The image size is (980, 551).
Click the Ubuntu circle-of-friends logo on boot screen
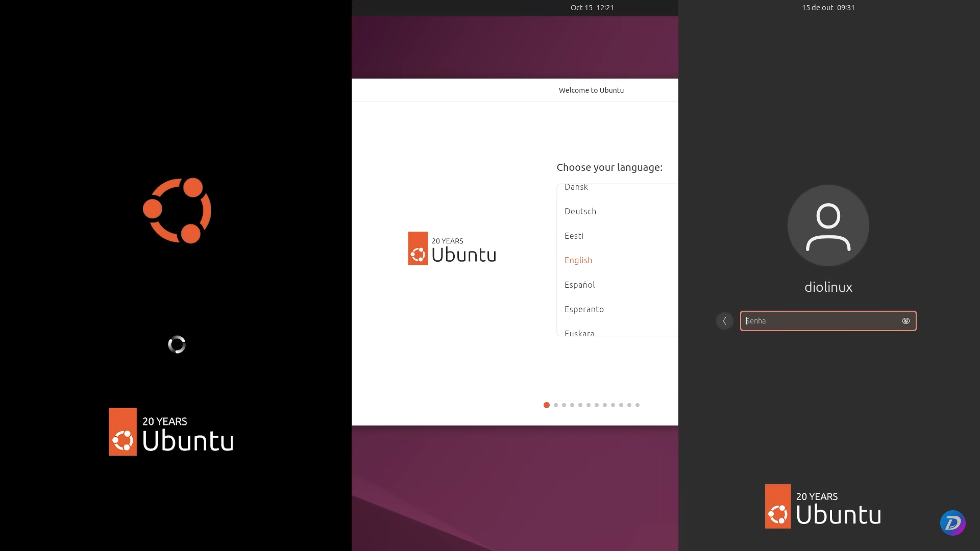point(177,210)
